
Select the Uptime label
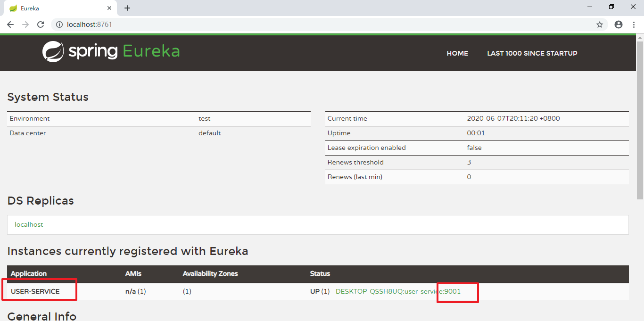coord(339,133)
